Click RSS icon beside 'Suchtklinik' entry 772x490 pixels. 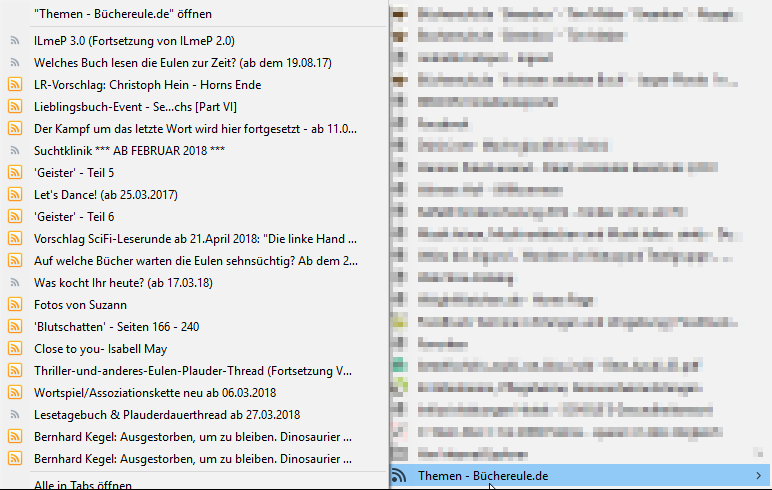[15, 150]
